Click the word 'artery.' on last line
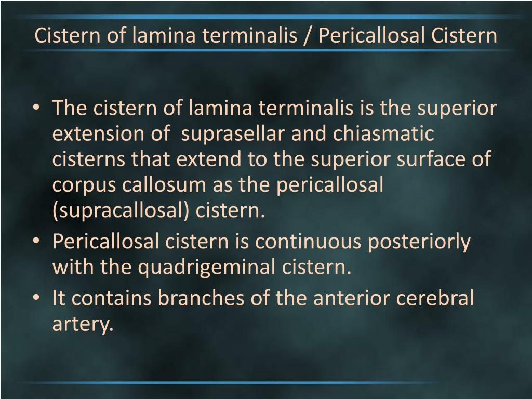This screenshot has height=399, width=532. tap(83, 324)
